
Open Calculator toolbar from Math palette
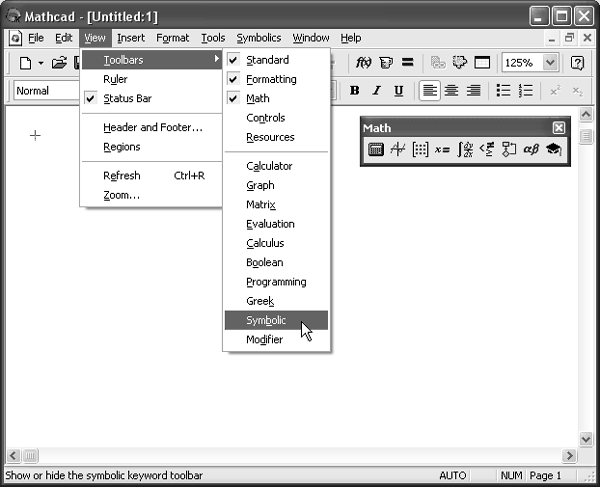click(375, 149)
